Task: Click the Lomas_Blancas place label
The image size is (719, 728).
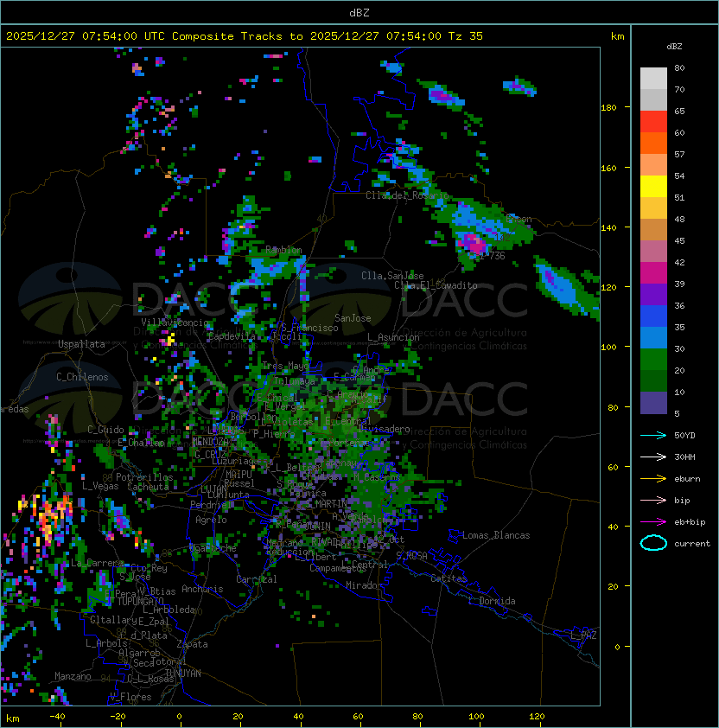Action: tap(496, 535)
